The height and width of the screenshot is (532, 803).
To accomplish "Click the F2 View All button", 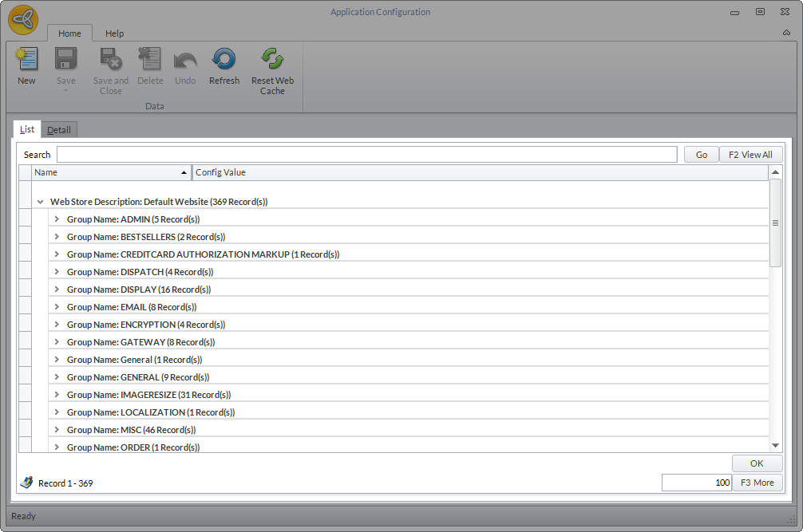I will [x=750, y=155].
